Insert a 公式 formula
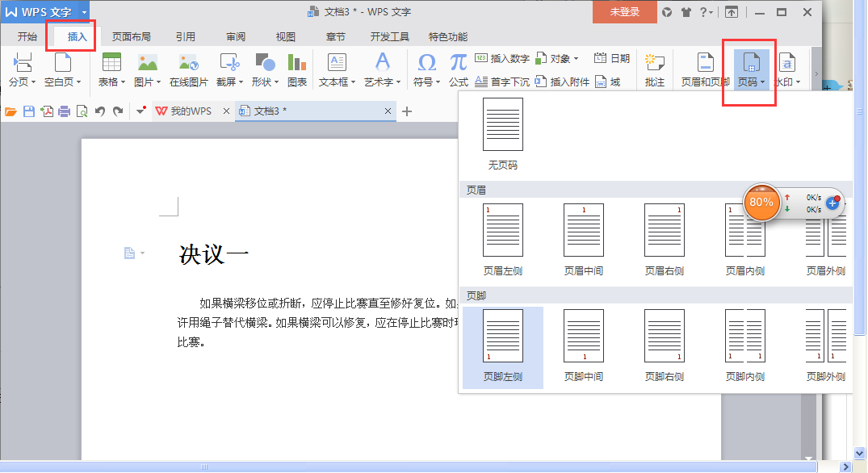The image size is (868, 473). pos(459,69)
